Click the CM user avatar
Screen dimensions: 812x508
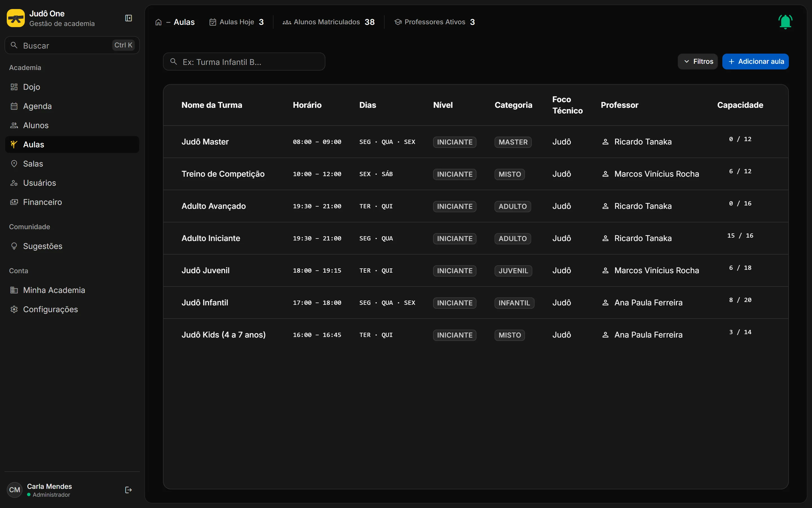pyautogui.click(x=15, y=490)
